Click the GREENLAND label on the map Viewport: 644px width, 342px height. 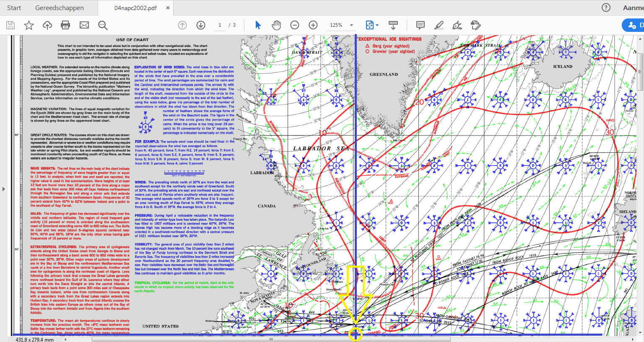tap(384, 74)
